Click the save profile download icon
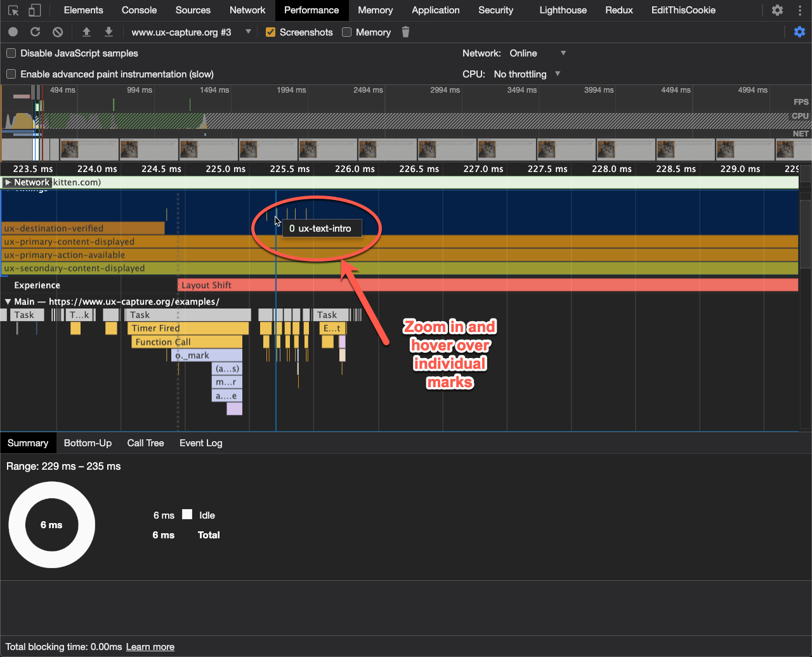 click(x=108, y=32)
